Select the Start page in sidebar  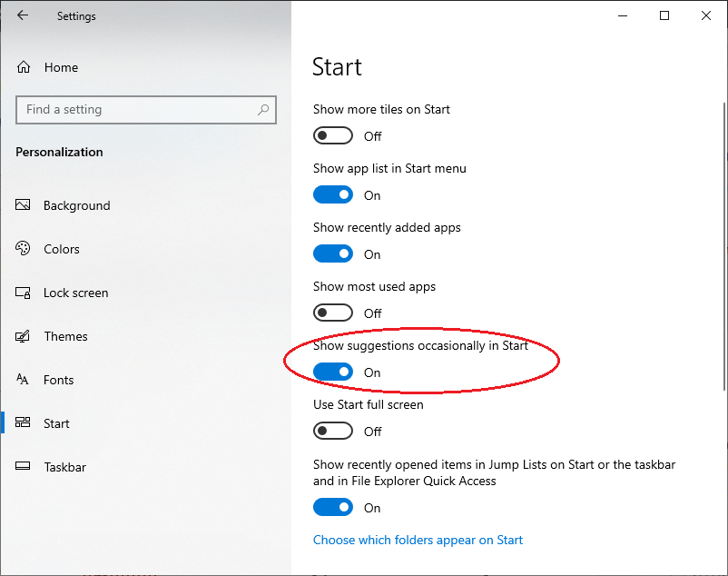coord(56,423)
